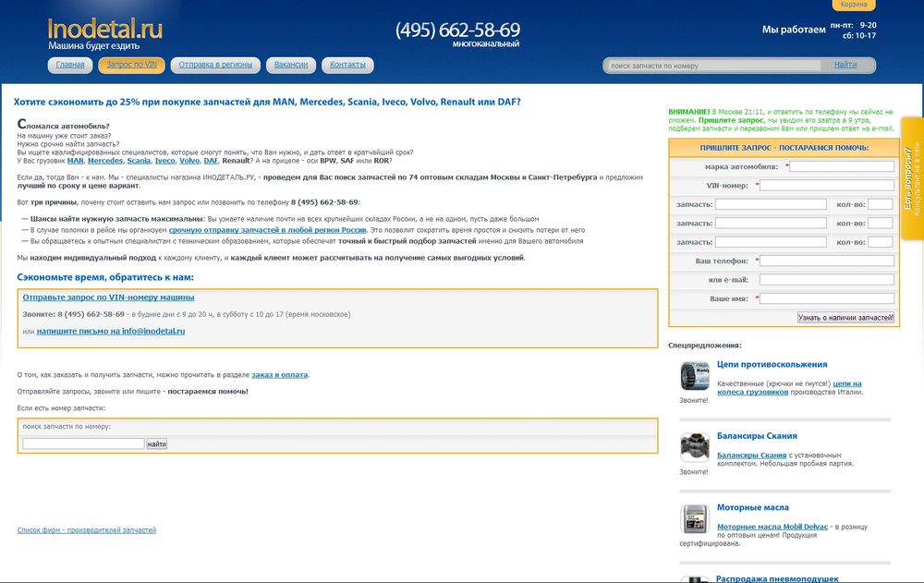Open Отправьте запрос по VIN-номеру машины link
The height and width of the screenshot is (583, 924).
[x=108, y=298]
